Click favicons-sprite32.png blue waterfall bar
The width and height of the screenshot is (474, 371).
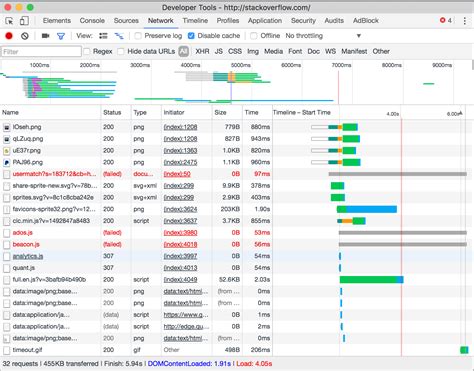[x=371, y=209]
